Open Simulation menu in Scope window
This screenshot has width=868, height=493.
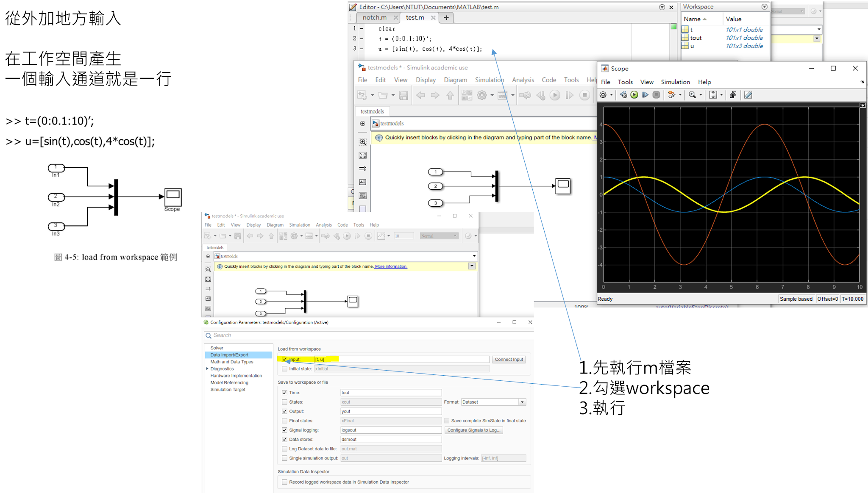(675, 82)
